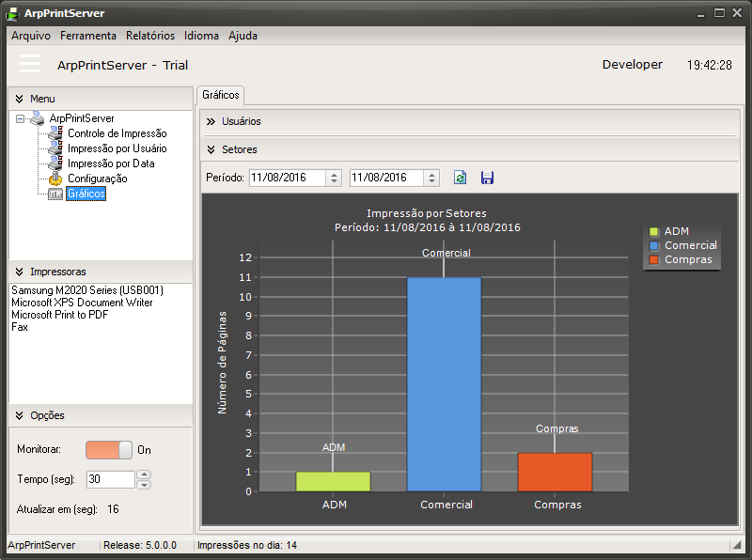The width and height of the screenshot is (752, 560).
Task: Collapse the ArpPrintServer tree node
Action: 21,118
